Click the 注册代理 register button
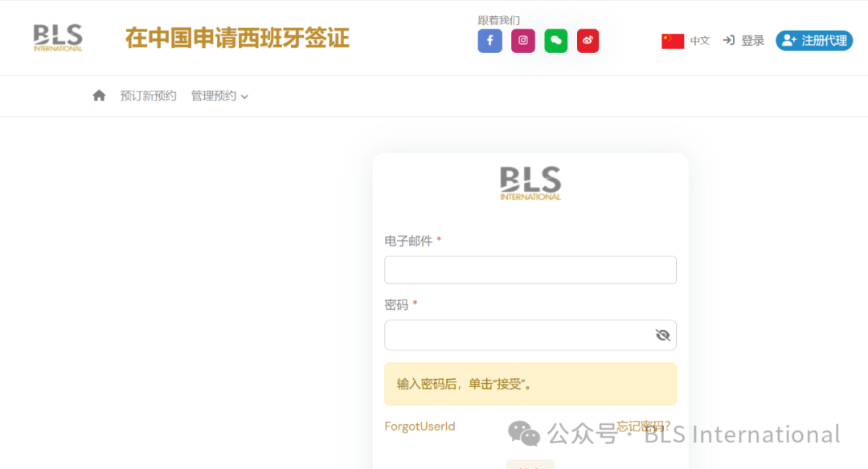868x469 pixels. pos(813,40)
